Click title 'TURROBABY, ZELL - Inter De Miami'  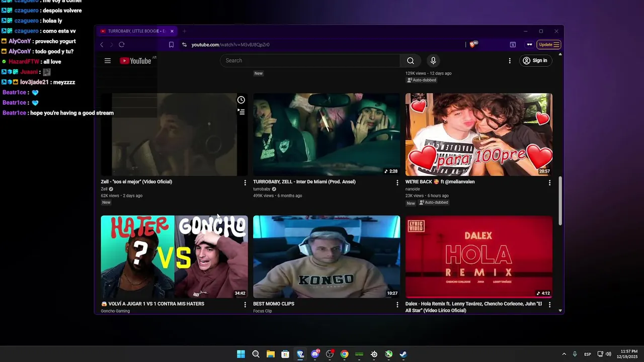(x=304, y=182)
